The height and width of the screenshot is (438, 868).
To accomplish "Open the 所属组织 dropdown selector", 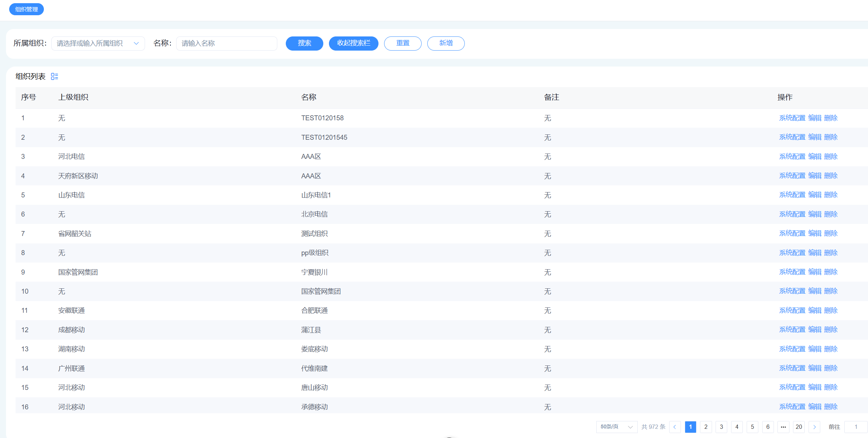I will point(98,44).
